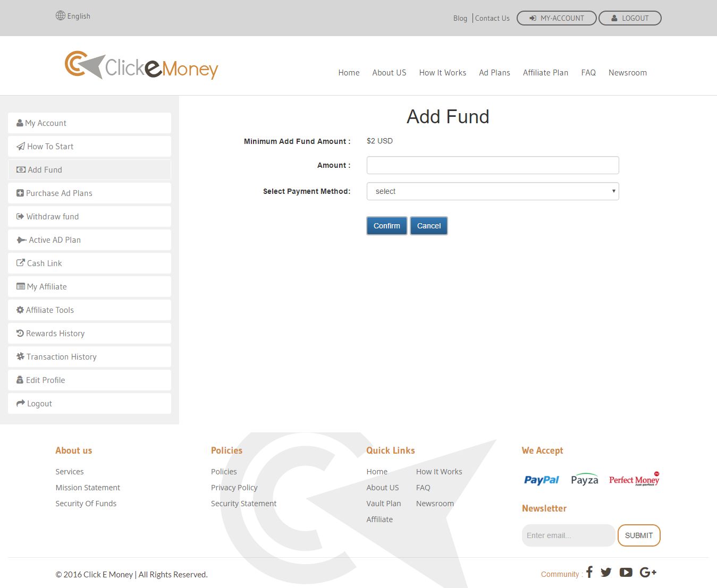Image resolution: width=717 pixels, height=588 pixels.
Task: Open the Blog link
Action: 460,18
